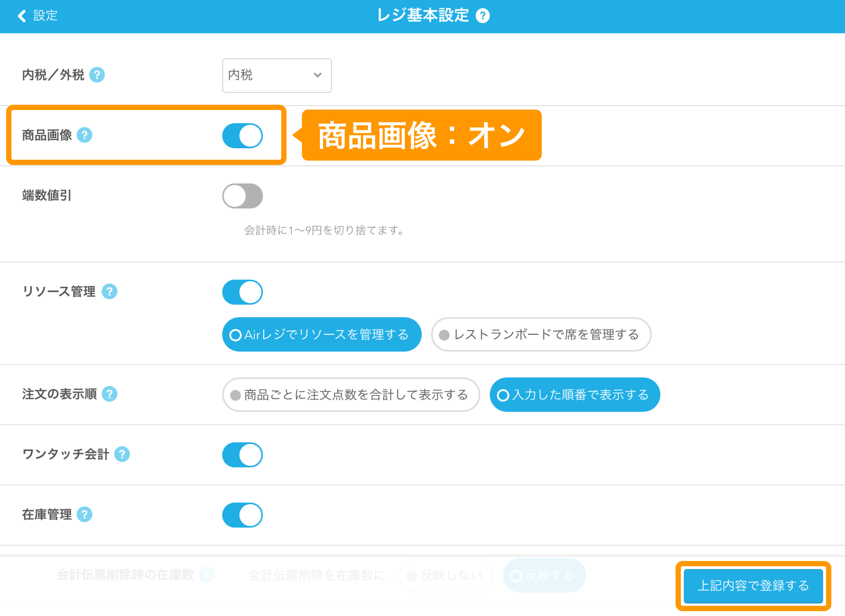Toggle the 在庫管理 switch
The image size is (845, 616).
(x=242, y=515)
